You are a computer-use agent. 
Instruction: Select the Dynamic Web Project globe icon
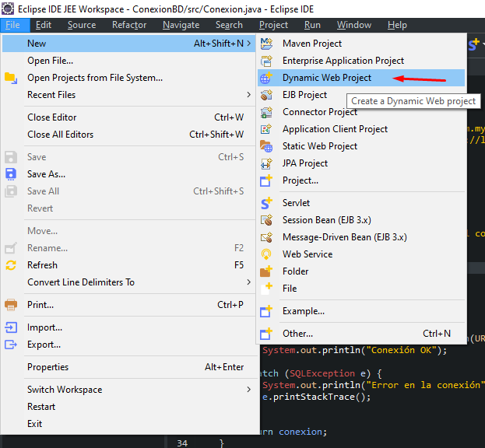pyautogui.click(x=267, y=78)
